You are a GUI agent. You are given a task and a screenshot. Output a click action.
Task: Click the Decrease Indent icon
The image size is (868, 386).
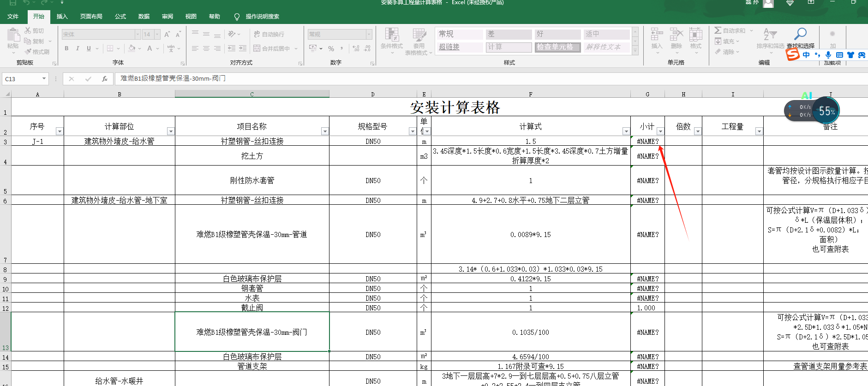(232, 48)
